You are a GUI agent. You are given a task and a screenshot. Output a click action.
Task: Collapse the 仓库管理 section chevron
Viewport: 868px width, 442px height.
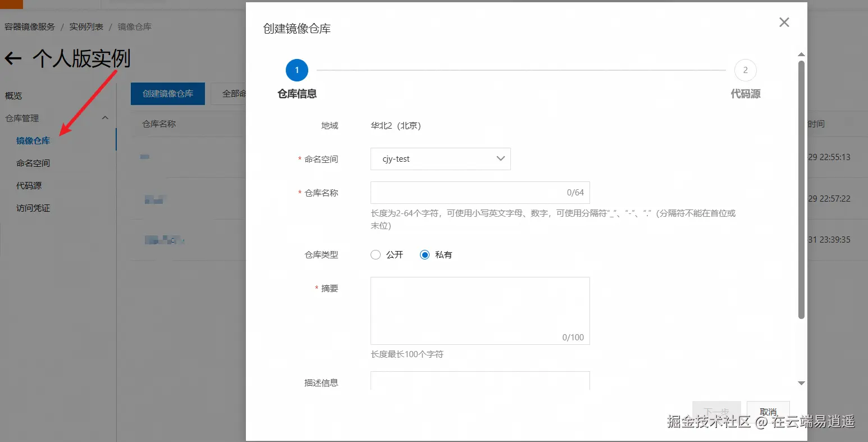tap(105, 118)
